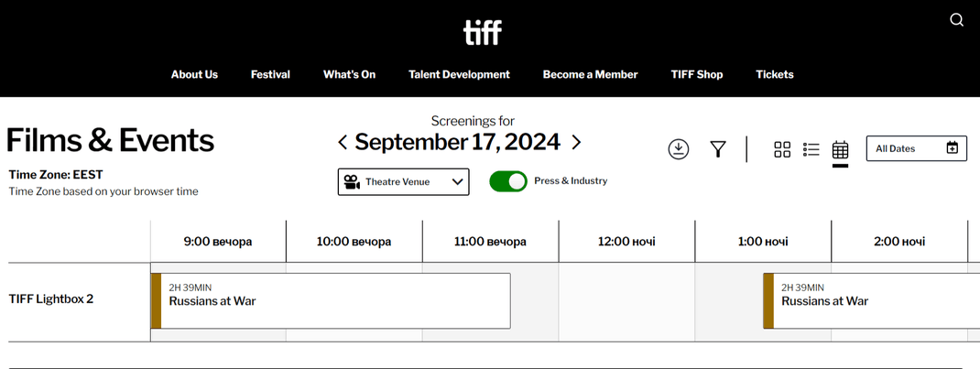This screenshot has height=369, width=980.
Task: Switch to grid view icon
Action: click(x=782, y=149)
